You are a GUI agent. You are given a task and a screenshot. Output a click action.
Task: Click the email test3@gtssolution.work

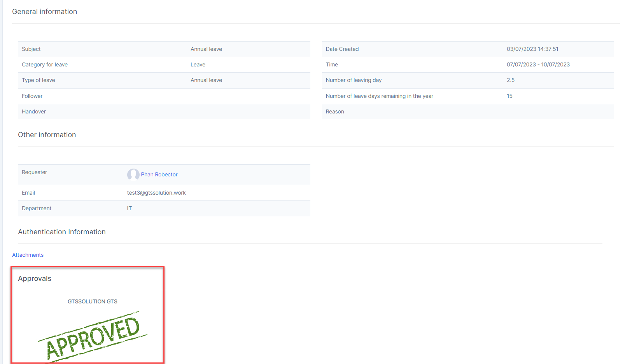(x=156, y=193)
